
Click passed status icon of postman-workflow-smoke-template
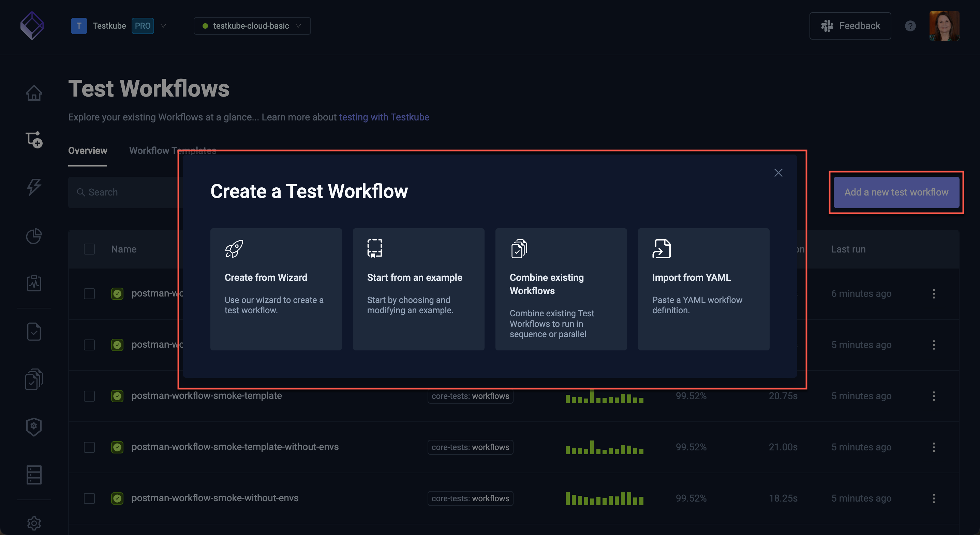click(x=117, y=396)
